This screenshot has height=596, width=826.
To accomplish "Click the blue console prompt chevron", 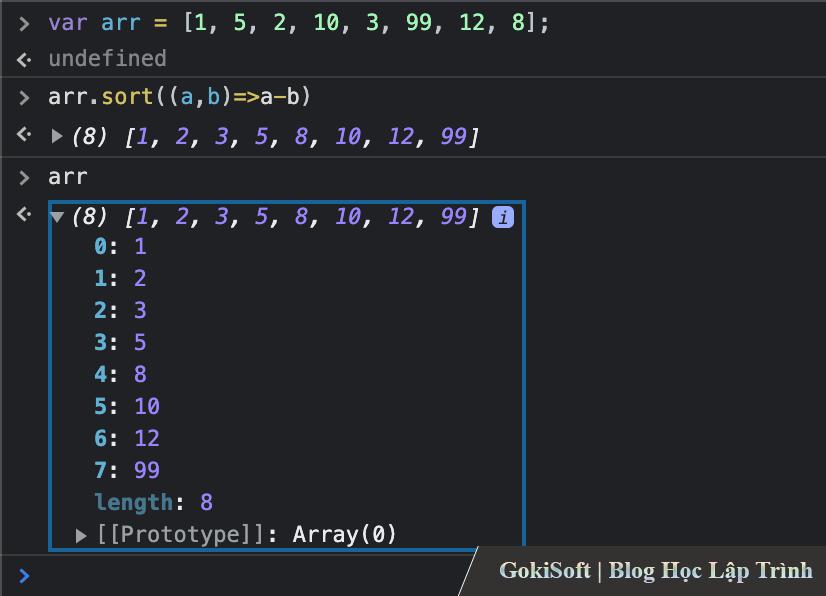I will 24,575.
